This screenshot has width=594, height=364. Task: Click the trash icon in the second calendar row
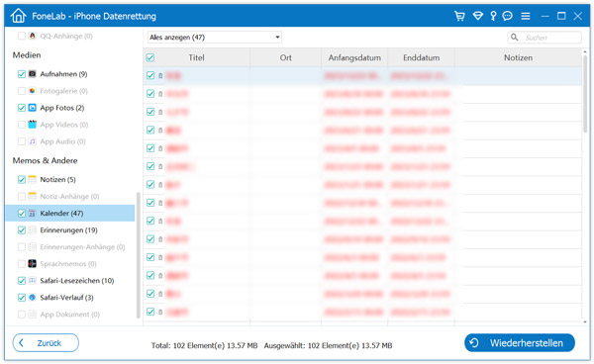pos(160,94)
